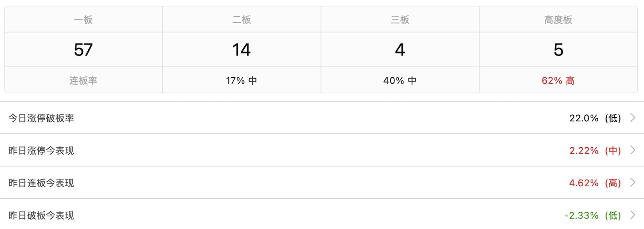Click the 57 count under 一板
The image size is (644, 229).
83,50
